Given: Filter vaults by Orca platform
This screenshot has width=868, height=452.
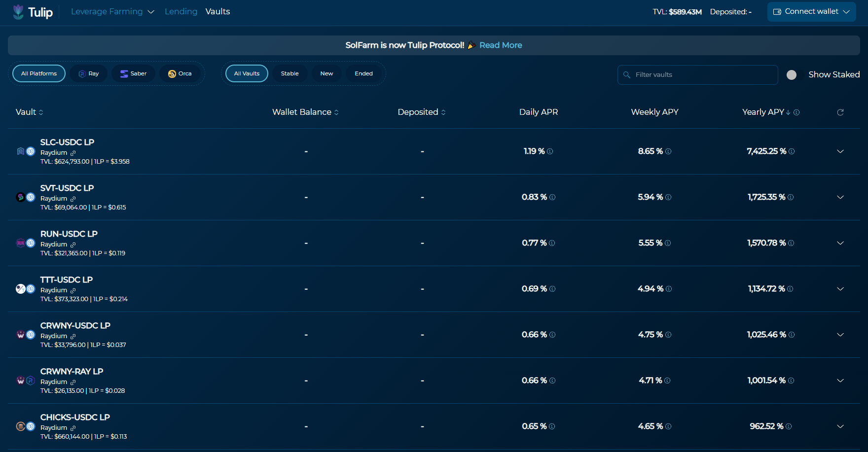Looking at the screenshot, I should pyautogui.click(x=180, y=73).
